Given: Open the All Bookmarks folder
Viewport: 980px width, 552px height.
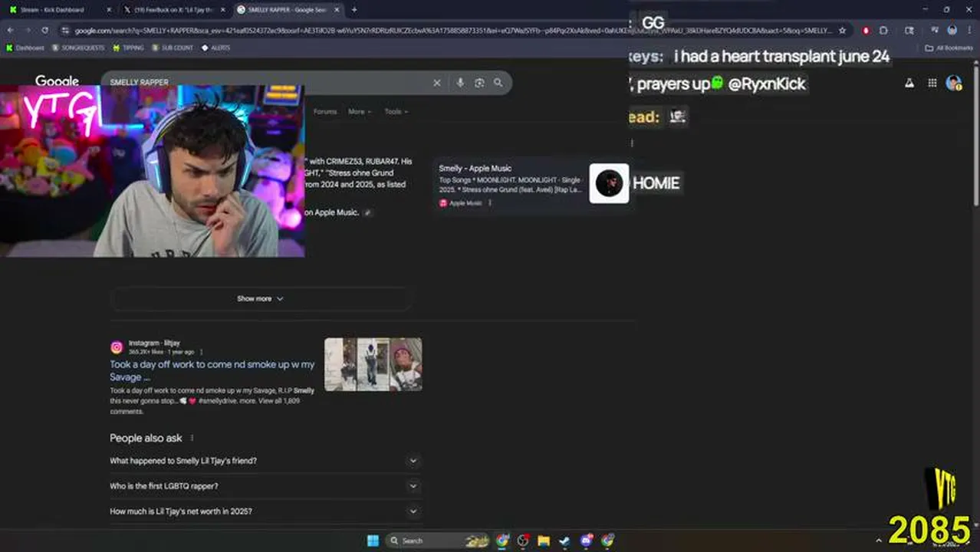Looking at the screenshot, I should pos(949,48).
